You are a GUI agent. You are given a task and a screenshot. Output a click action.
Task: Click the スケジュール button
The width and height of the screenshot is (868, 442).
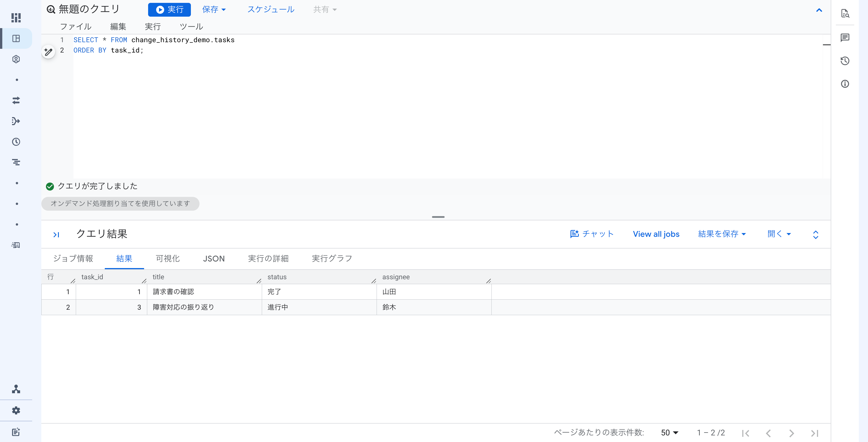(x=271, y=9)
